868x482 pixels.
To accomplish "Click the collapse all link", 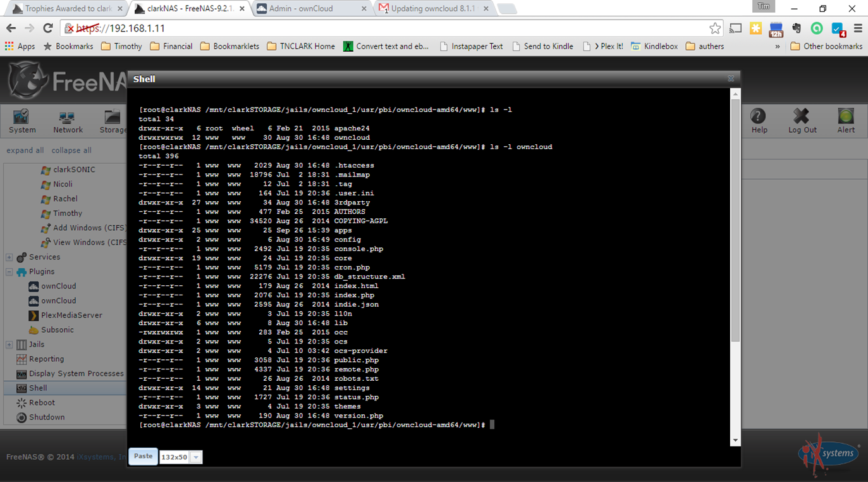I will point(71,151).
